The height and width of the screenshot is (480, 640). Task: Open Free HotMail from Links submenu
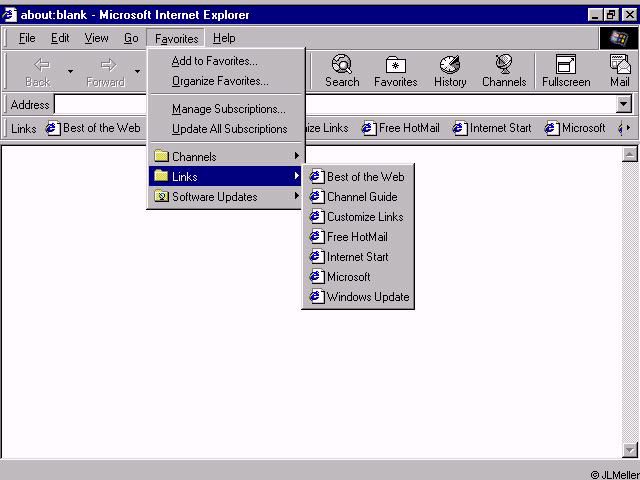pyautogui.click(x=358, y=236)
